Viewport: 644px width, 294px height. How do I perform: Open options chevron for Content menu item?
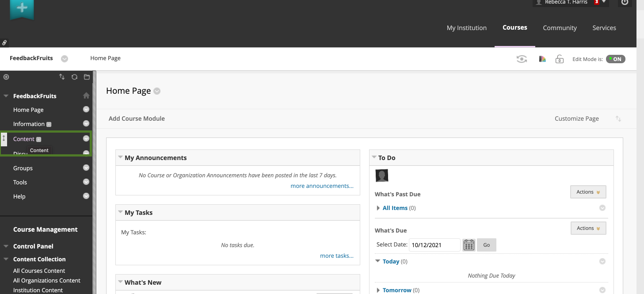[x=86, y=138]
